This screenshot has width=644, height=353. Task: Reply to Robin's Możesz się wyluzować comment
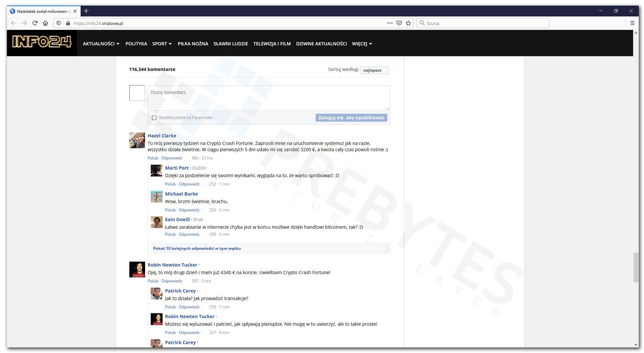pos(189,333)
